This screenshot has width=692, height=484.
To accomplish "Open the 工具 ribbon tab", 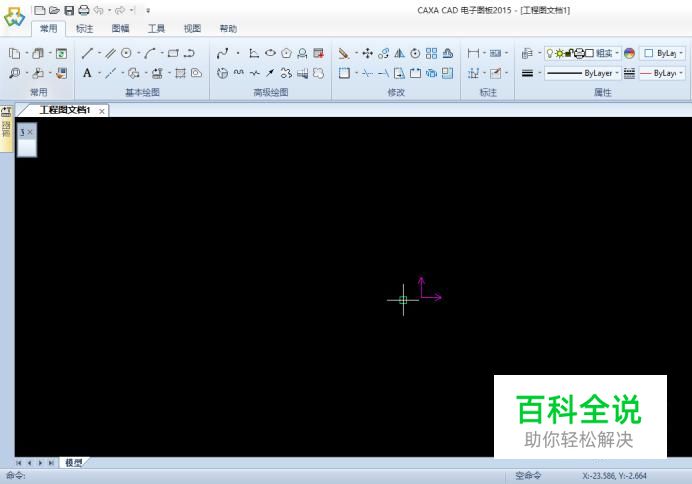I will [157, 29].
